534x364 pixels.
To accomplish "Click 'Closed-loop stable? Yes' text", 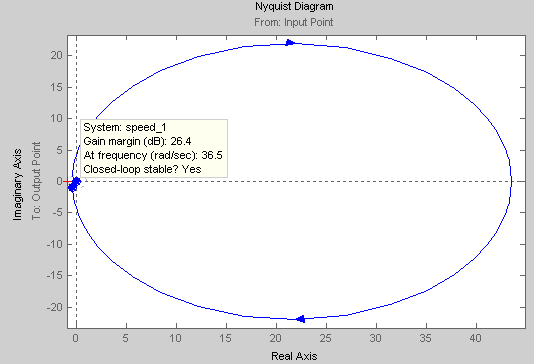I will coord(142,169).
